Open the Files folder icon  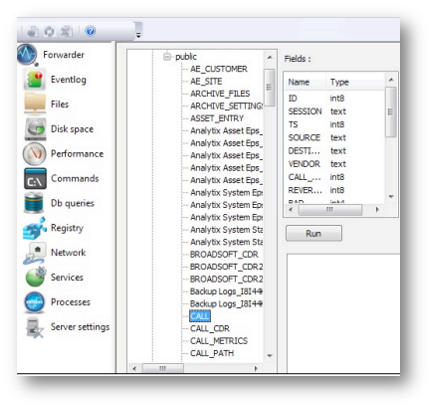tap(35, 104)
